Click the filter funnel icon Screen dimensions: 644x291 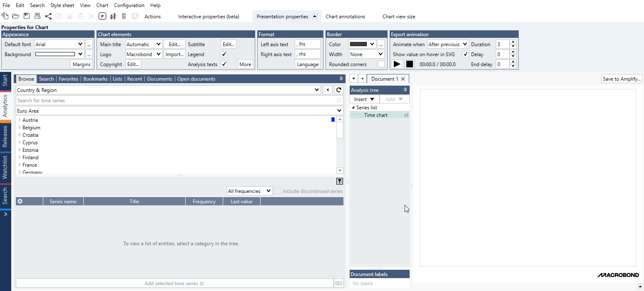[x=340, y=181]
